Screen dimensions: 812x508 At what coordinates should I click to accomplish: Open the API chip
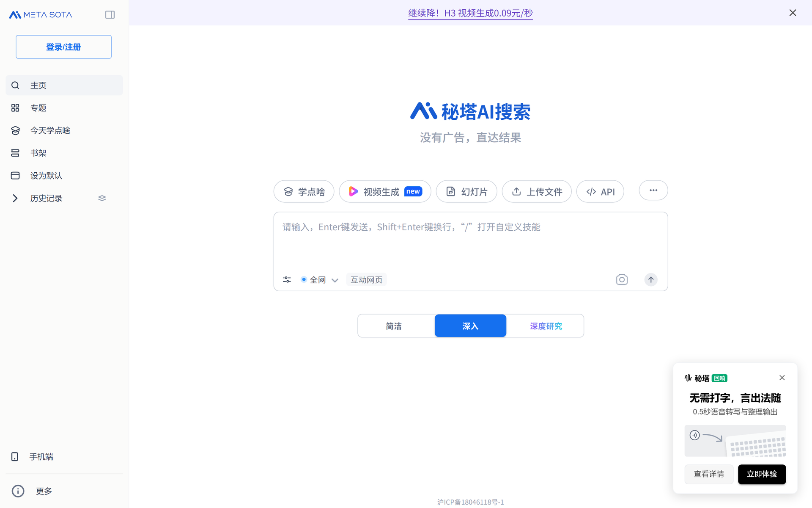point(600,192)
